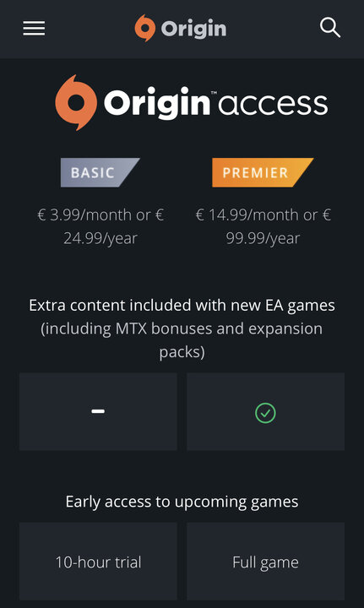The image size is (364, 608).
Task: Click the Basic extra content cell
Action: tap(98, 411)
